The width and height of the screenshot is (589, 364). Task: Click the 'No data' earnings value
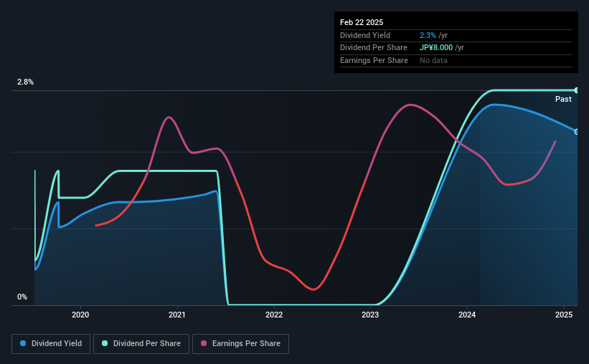click(x=433, y=60)
